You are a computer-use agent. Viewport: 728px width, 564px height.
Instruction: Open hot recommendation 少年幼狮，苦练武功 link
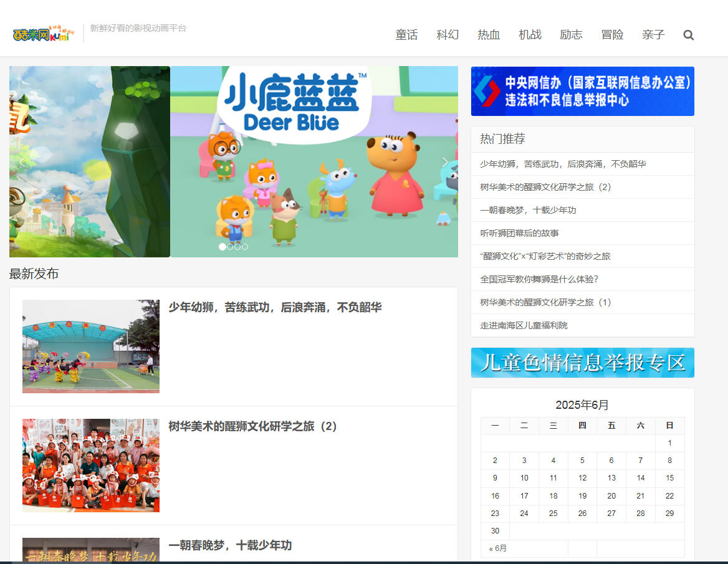563,164
